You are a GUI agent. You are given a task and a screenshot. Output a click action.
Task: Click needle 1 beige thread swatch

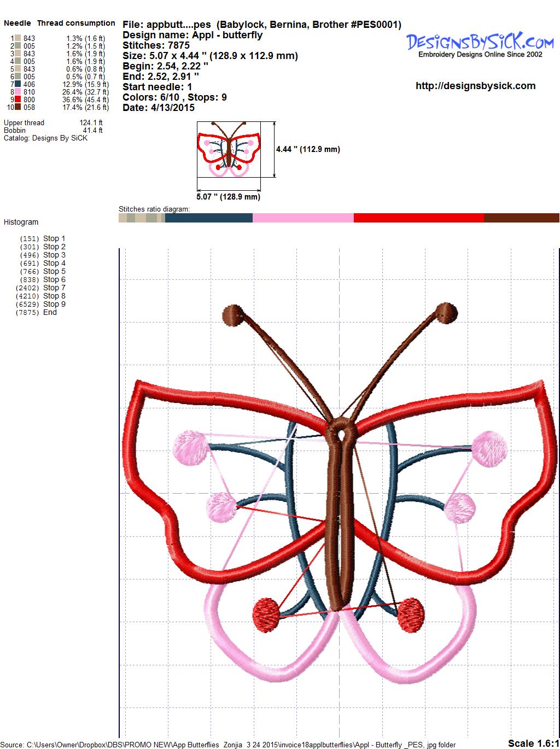point(18,38)
